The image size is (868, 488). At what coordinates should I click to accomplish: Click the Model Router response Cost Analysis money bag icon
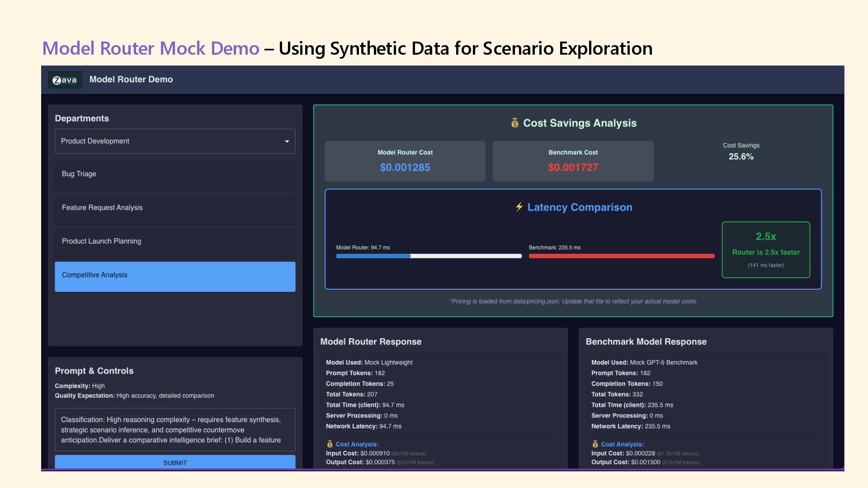330,444
